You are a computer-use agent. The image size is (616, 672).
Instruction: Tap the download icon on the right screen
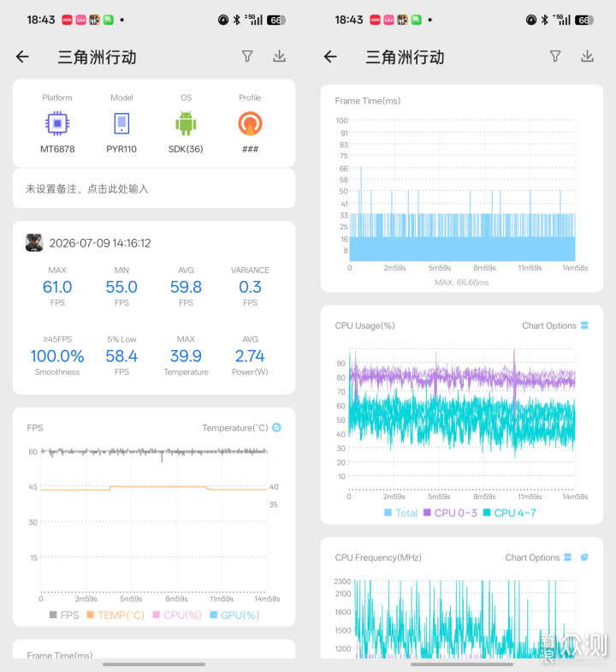[x=587, y=56]
